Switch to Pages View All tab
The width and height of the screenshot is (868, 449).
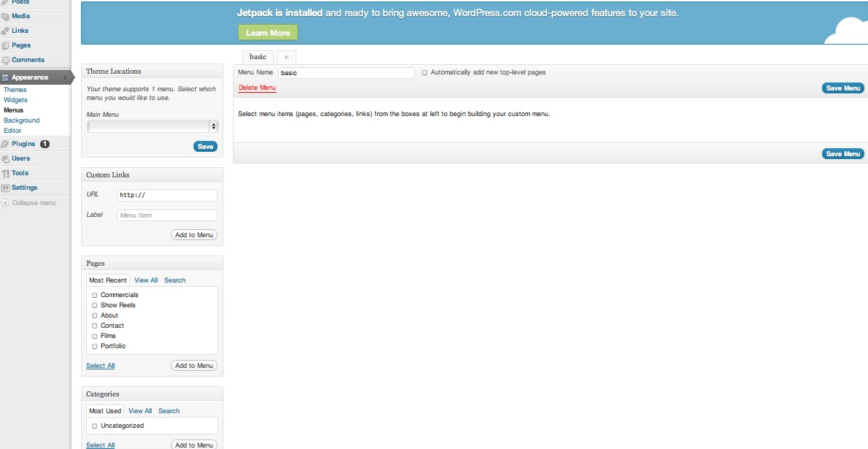tap(146, 280)
